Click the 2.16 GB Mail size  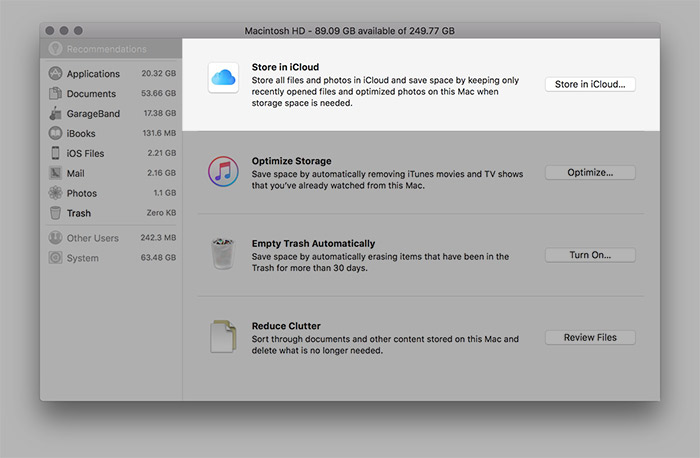point(162,173)
